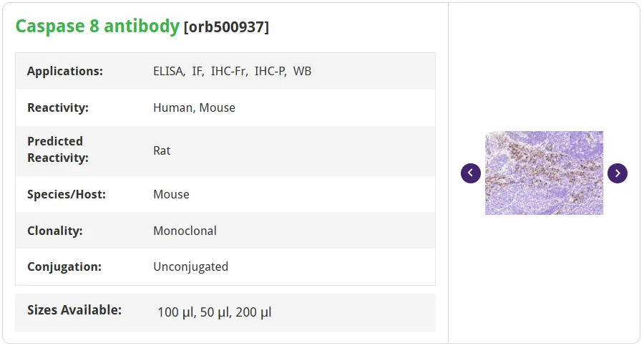Click the WB application entry
Screen dimensions: 644x346
coord(302,71)
